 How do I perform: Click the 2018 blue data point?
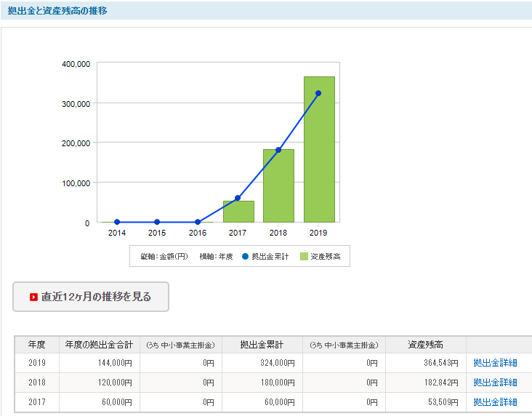coord(278,150)
